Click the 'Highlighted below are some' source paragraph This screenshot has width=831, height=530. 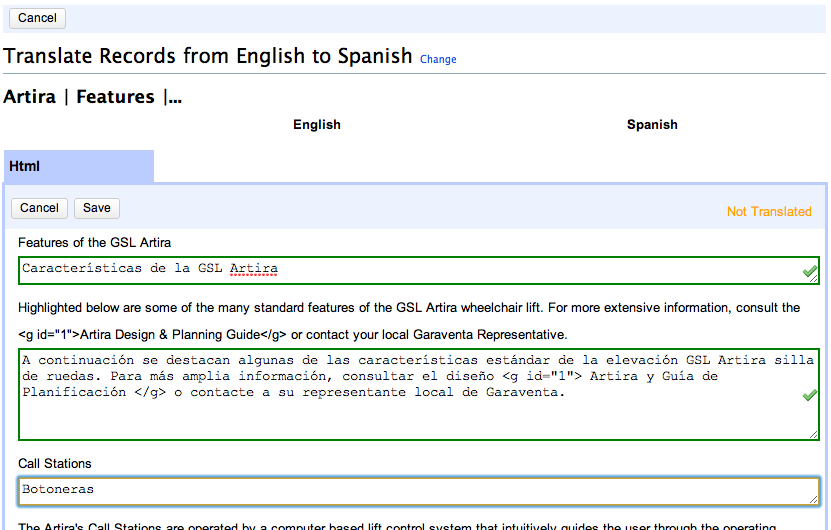(409, 321)
